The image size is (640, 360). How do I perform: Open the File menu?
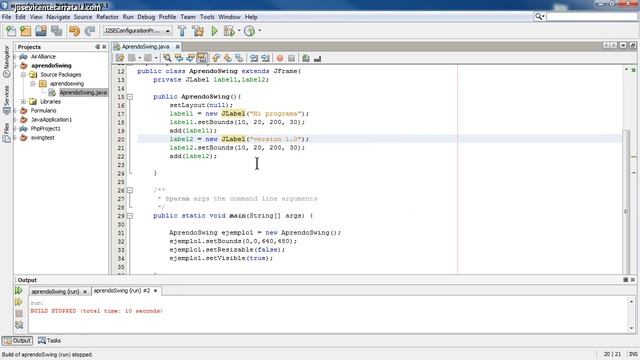pos(7,17)
